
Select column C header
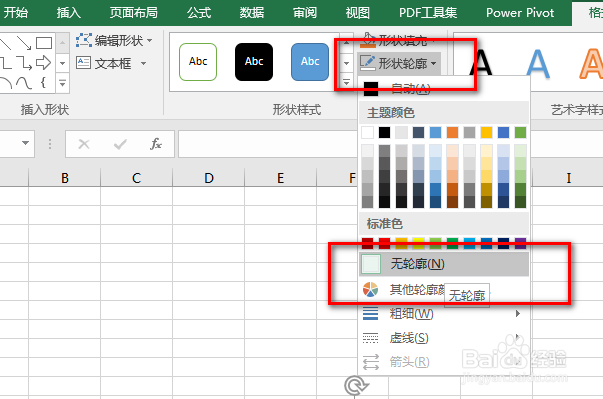(x=137, y=178)
